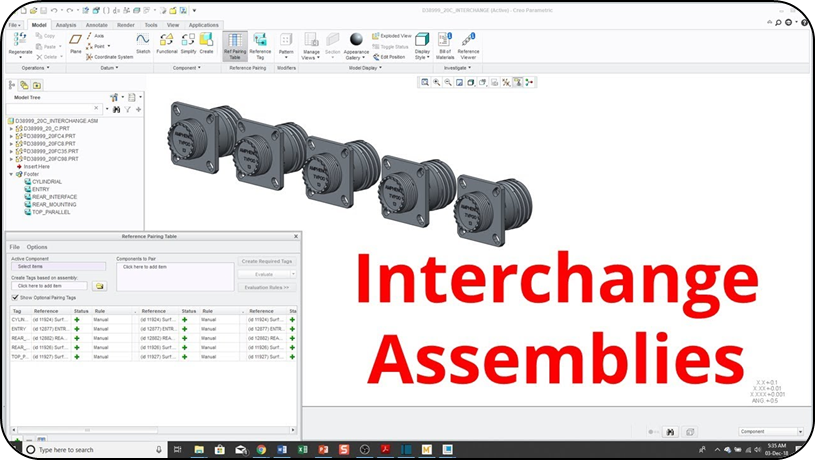Viewport: 815px width, 460px height.
Task: Click the Active Component Select Items field
Action: pos(58,267)
